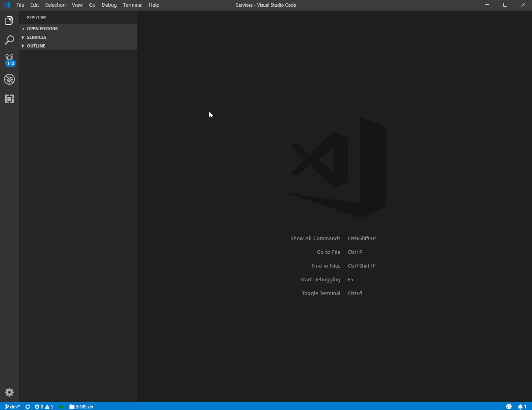Expand the OUTLINE section
Screen dimensions: 532x410
click(78, 46)
